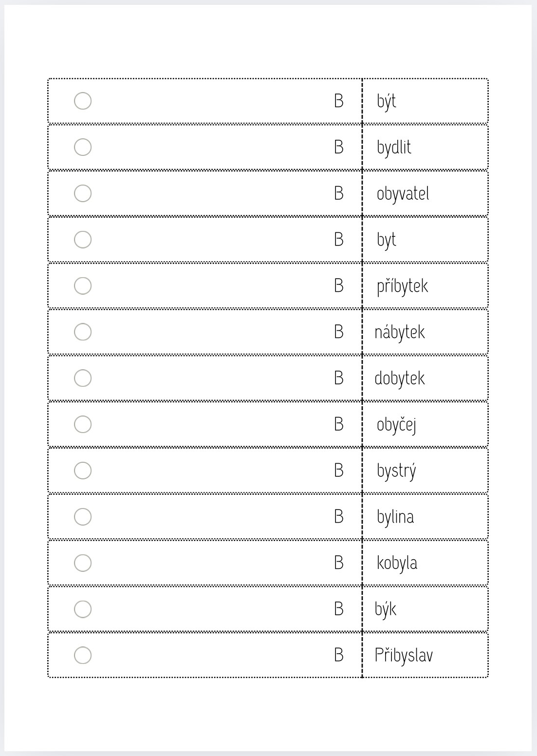Screen dimensions: 537x756
Task: Select the circle in the bydlit row
Action: [x=83, y=147]
